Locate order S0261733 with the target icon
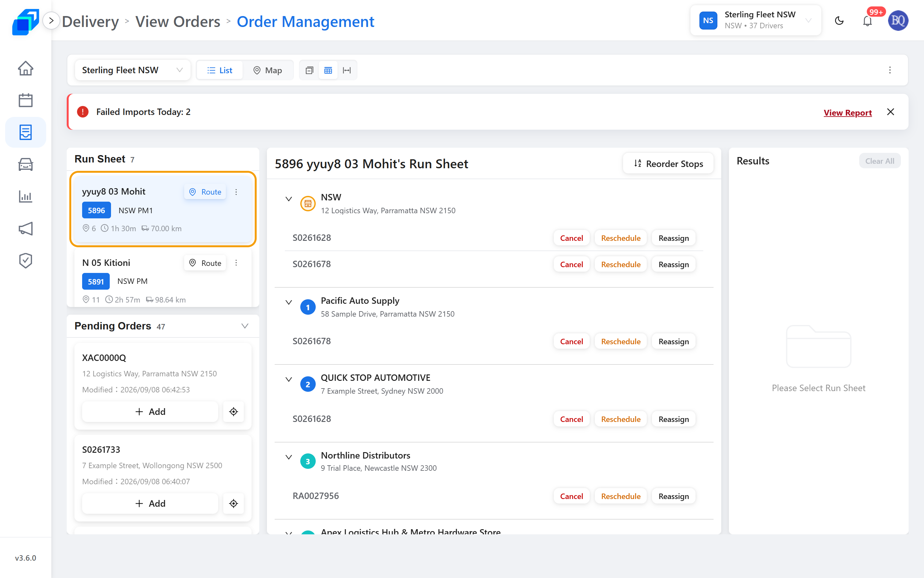The width and height of the screenshot is (924, 578). tap(234, 504)
